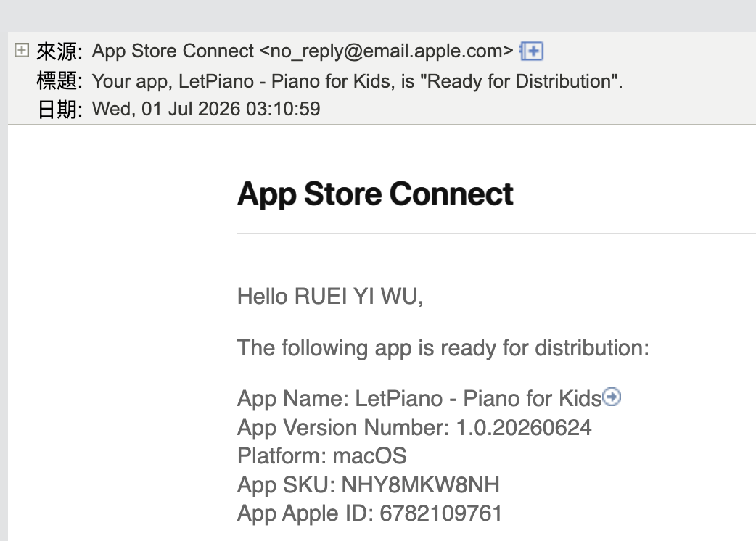Viewport: 756px width, 541px height.
Task: Expand the message headers plus box
Action: pyautogui.click(x=22, y=49)
